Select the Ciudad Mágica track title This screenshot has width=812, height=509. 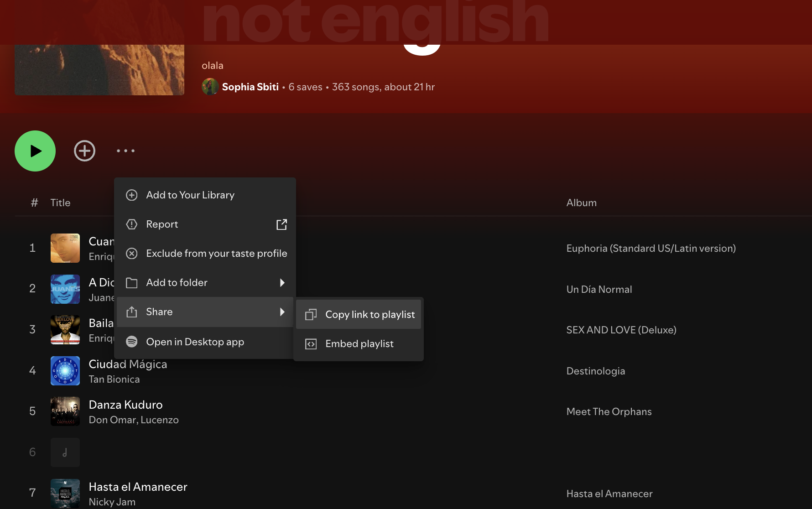point(128,364)
